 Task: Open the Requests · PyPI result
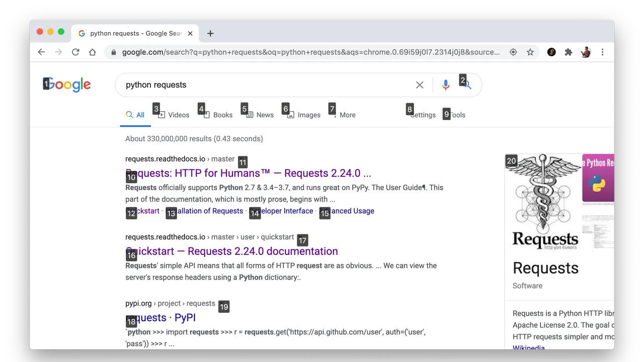pos(160,317)
